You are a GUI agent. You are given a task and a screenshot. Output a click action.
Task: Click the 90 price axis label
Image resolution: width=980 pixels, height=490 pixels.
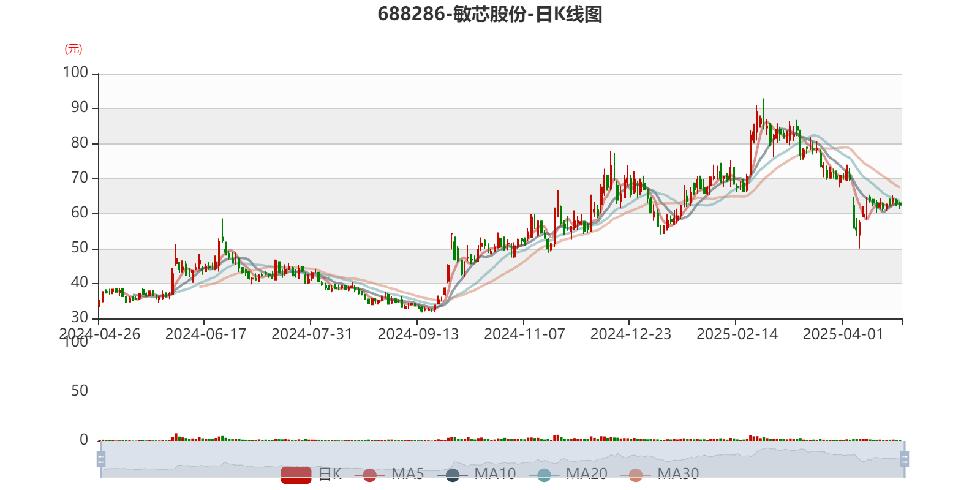pyautogui.click(x=80, y=107)
